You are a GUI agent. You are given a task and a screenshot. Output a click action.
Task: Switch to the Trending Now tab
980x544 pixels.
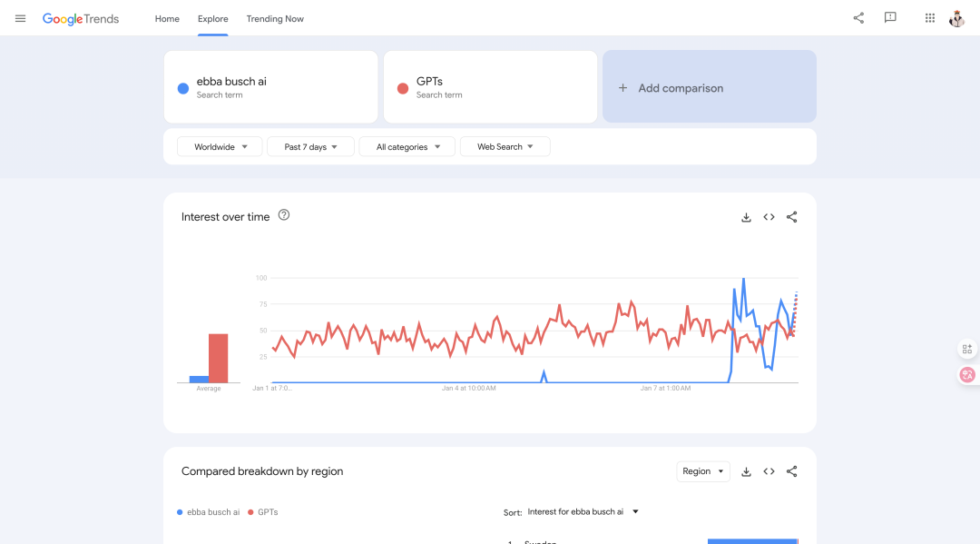(x=275, y=19)
